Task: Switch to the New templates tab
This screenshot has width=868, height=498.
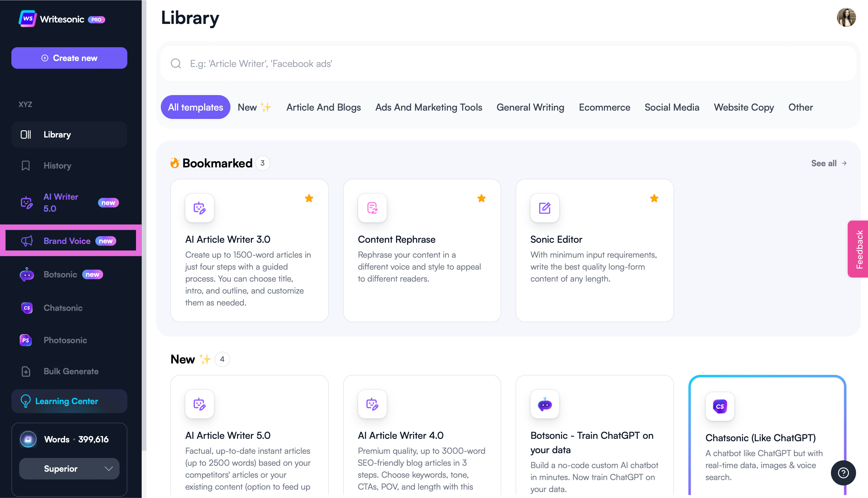Action: click(254, 107)
